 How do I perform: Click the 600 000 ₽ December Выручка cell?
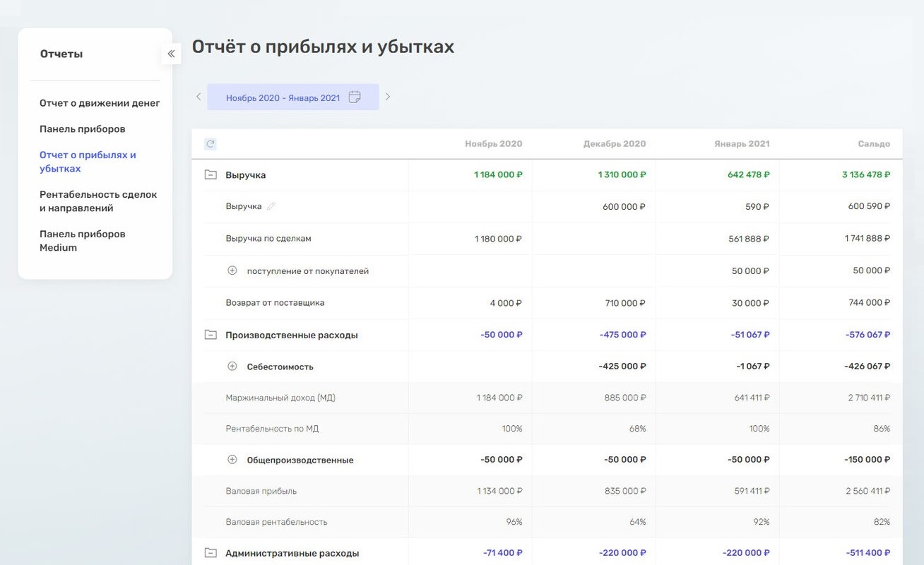[x=624, y=207]
